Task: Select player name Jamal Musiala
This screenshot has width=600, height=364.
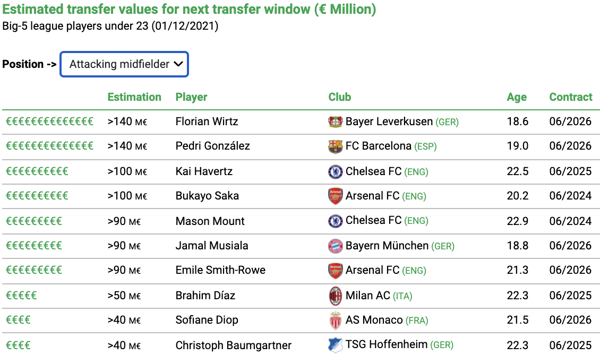Action: tap(212, 246)
